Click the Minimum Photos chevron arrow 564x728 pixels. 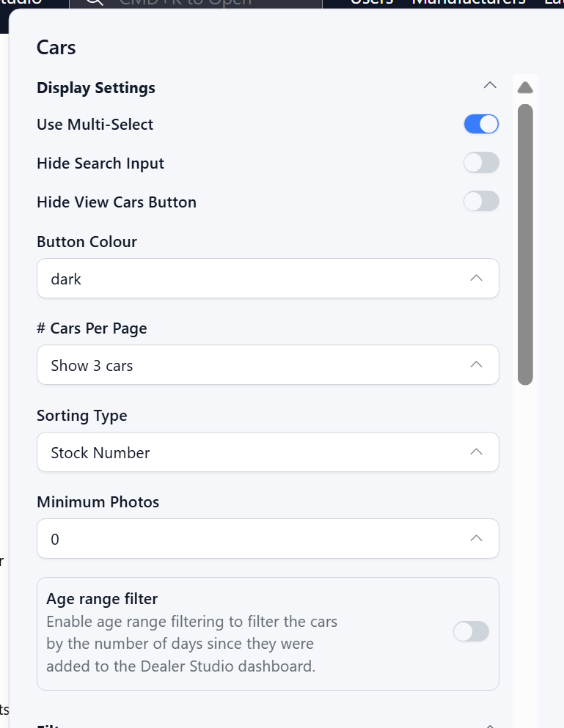(476, 539)
